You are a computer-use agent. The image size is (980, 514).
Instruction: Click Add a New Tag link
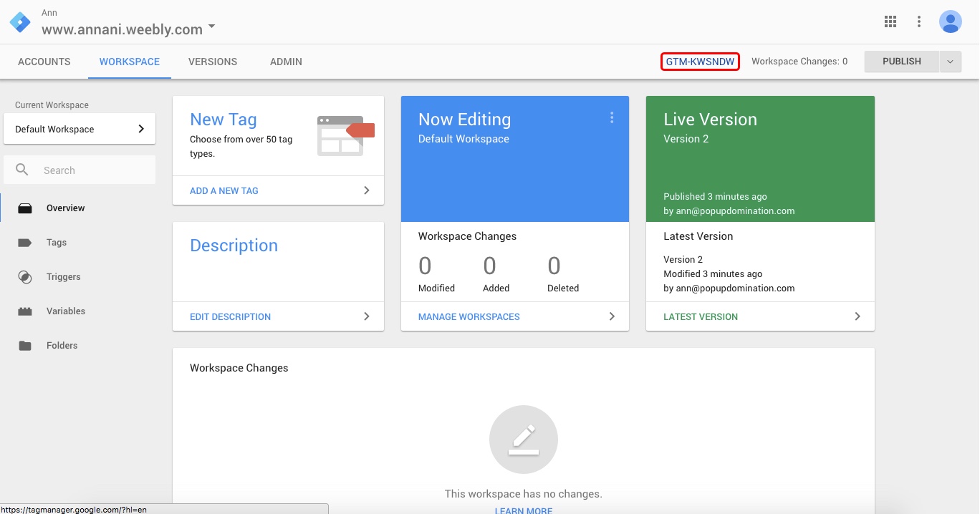point(224,190)
